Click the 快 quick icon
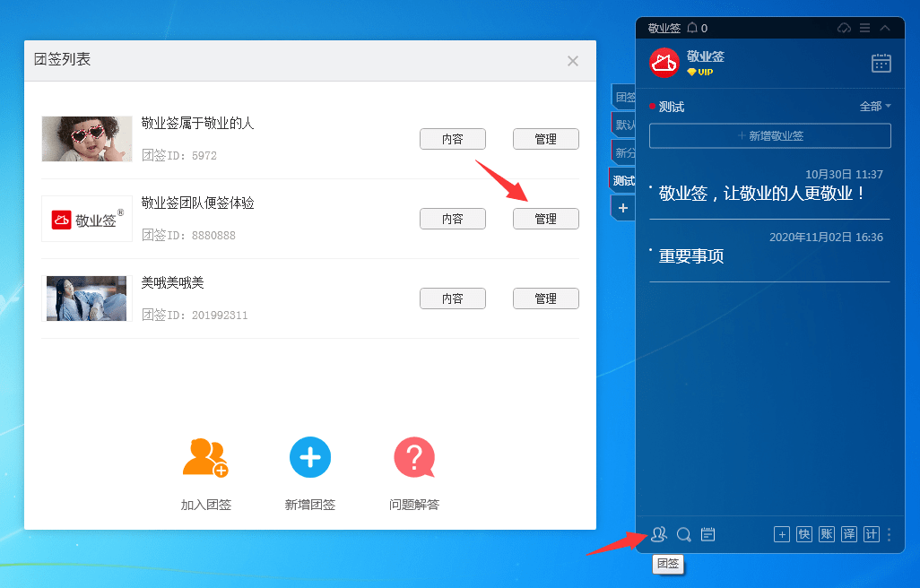This screenshot has width=920, height=588. 804,534
